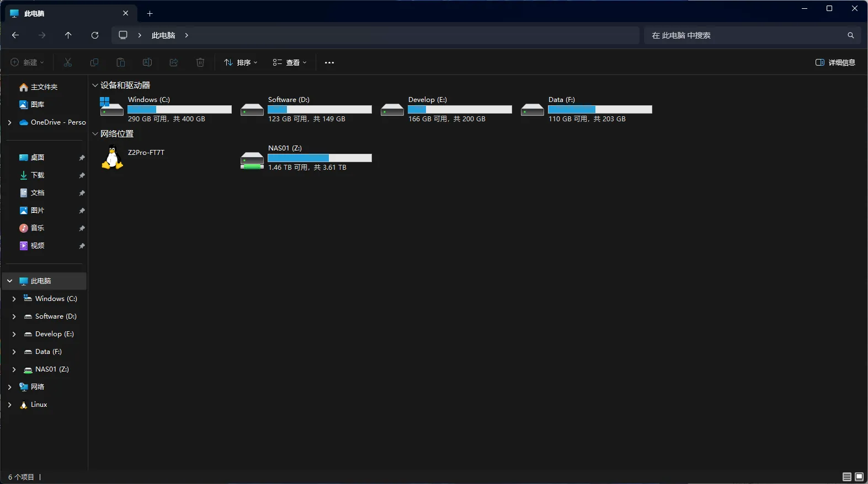The image size is (868, 484).
Task: Click the Data (F:) capacity bar
Action: click(x=600, y=110)
